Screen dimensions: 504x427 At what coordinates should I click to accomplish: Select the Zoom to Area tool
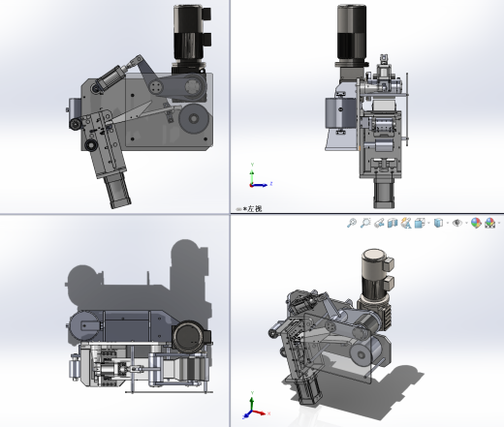tap(365, 223)
